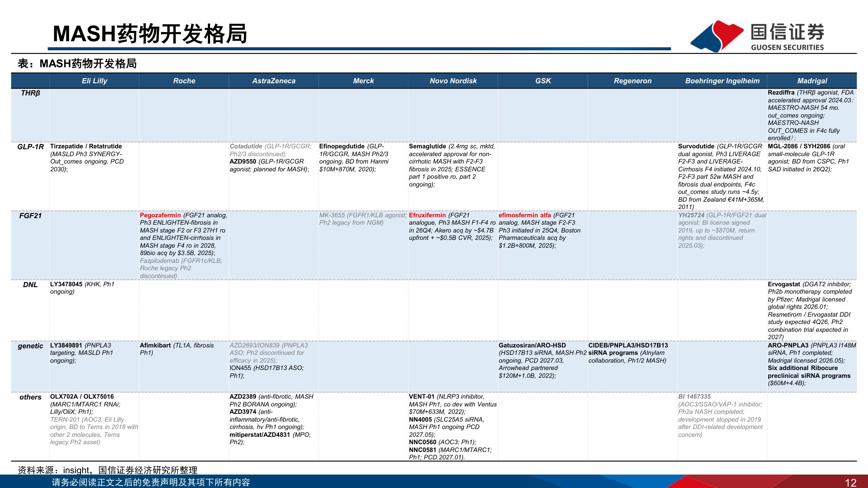Click the THRβ row label
Viewport: 868px width, 488px height.
30,93
